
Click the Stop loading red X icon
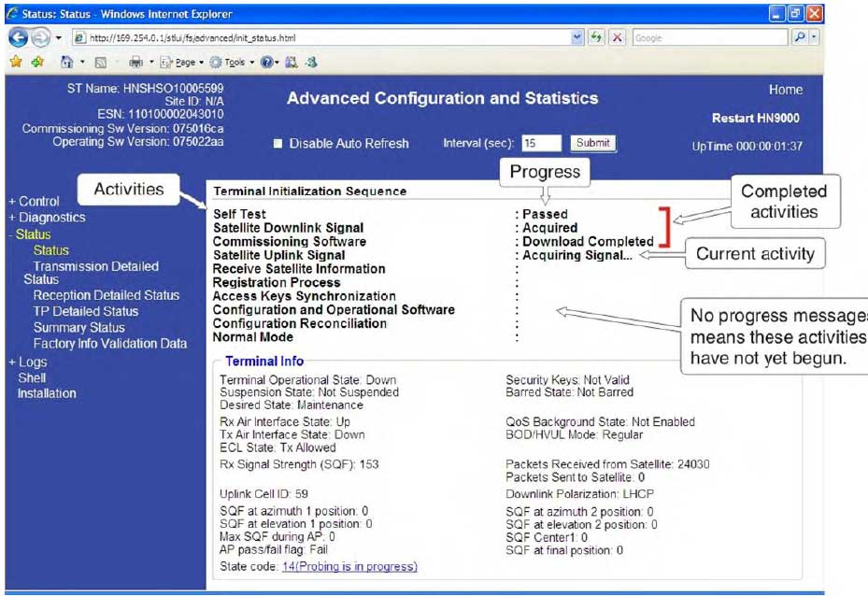click(x=617, y=37)
